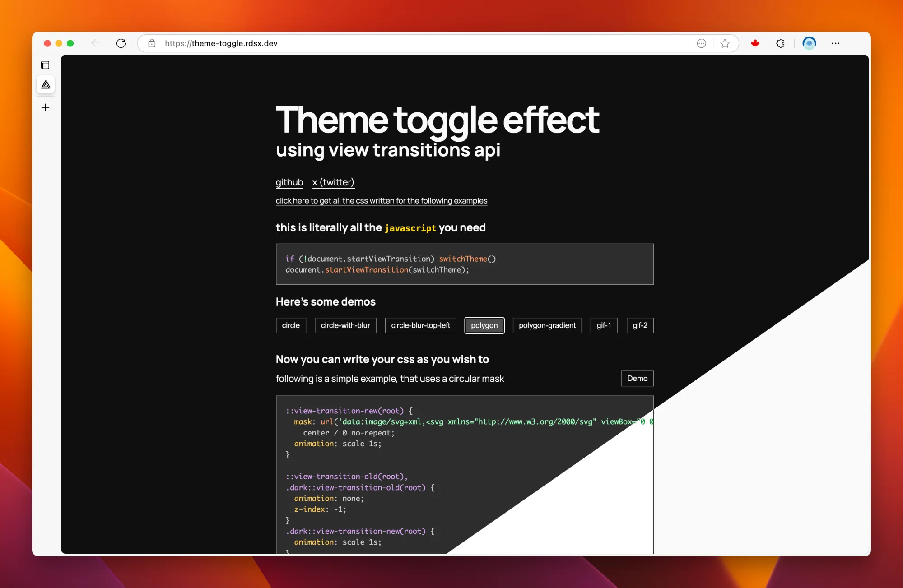Choose the polygon-gradient demo
Viewport: 903px width, 588px height.
[x=547, y=325]
